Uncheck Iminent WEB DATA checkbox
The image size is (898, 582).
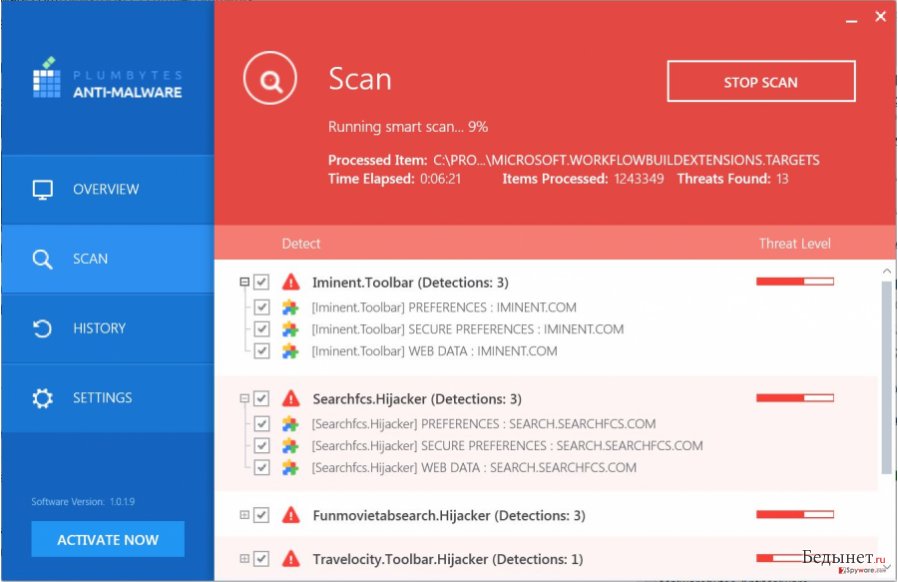(x=262, y=351)
